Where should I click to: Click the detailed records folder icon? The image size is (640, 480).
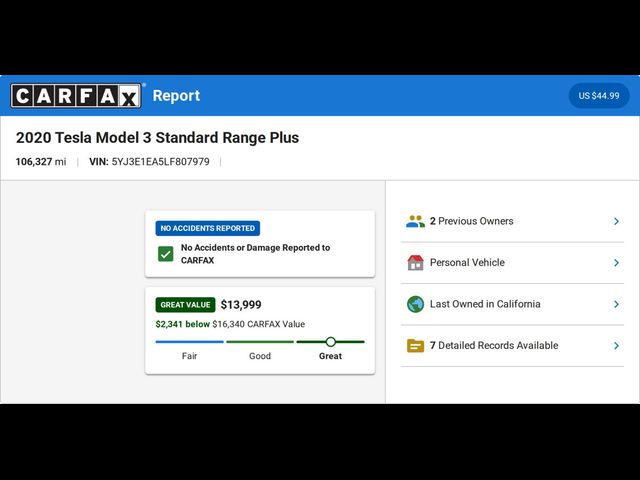coord(415,346)
